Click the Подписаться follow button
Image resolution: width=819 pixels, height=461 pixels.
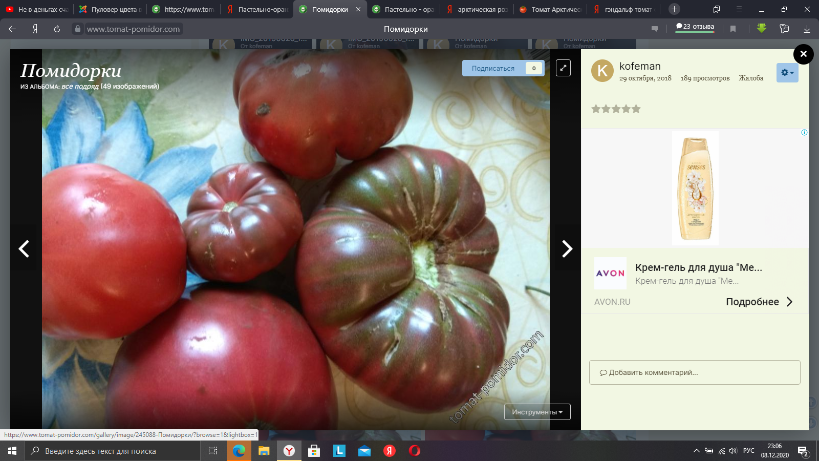(493, 68)
